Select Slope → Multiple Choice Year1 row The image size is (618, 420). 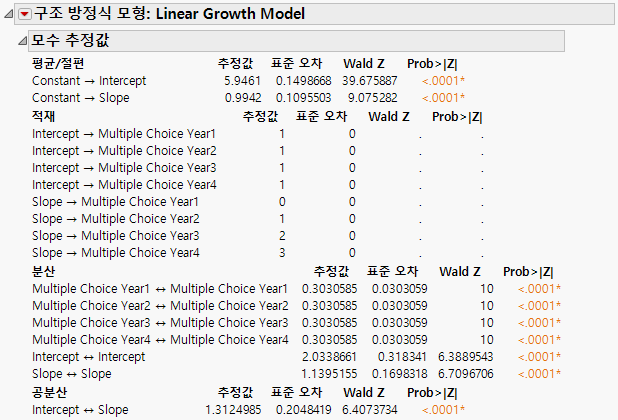point(115,202)
